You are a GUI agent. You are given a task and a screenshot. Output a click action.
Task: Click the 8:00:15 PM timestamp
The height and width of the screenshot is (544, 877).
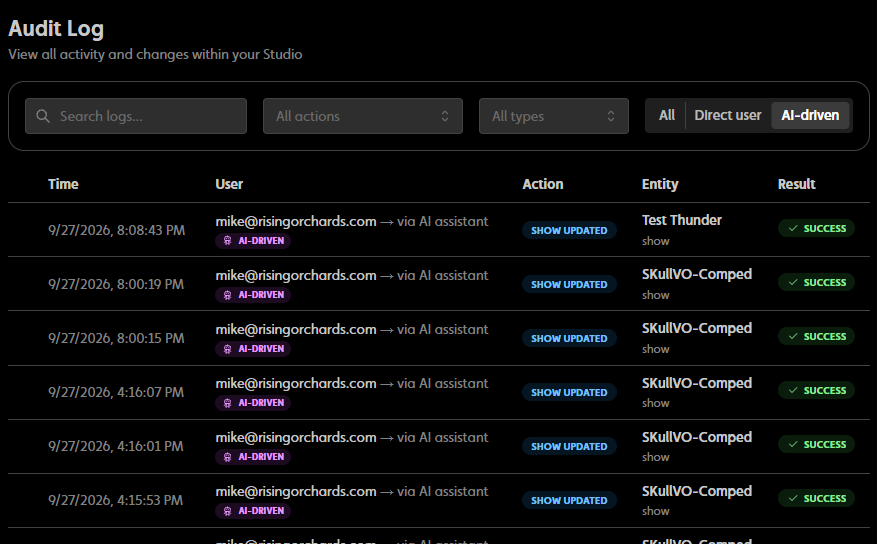(x=116, y=338)
